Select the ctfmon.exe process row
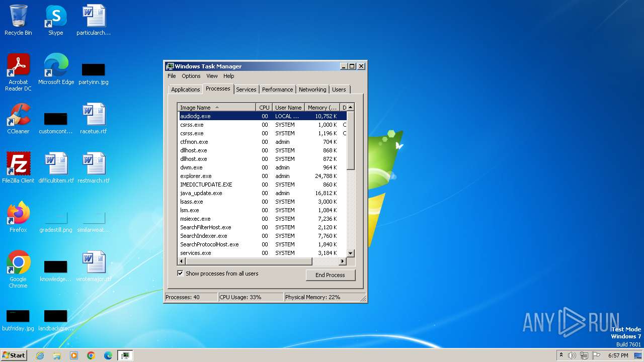644x362 pixels. click(x=263, y=142)
